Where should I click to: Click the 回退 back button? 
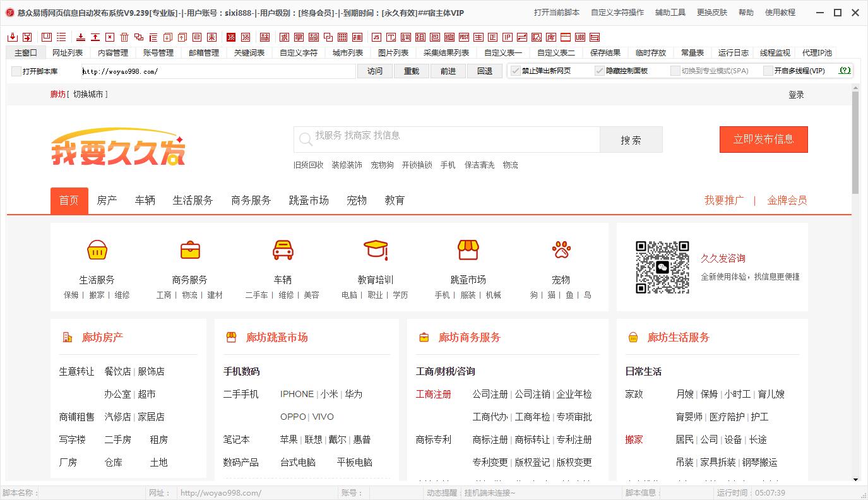(x=485, y=71)
